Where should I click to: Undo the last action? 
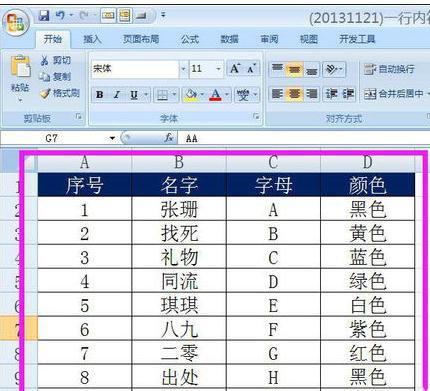pyautogui.click(x=60, y=15)
